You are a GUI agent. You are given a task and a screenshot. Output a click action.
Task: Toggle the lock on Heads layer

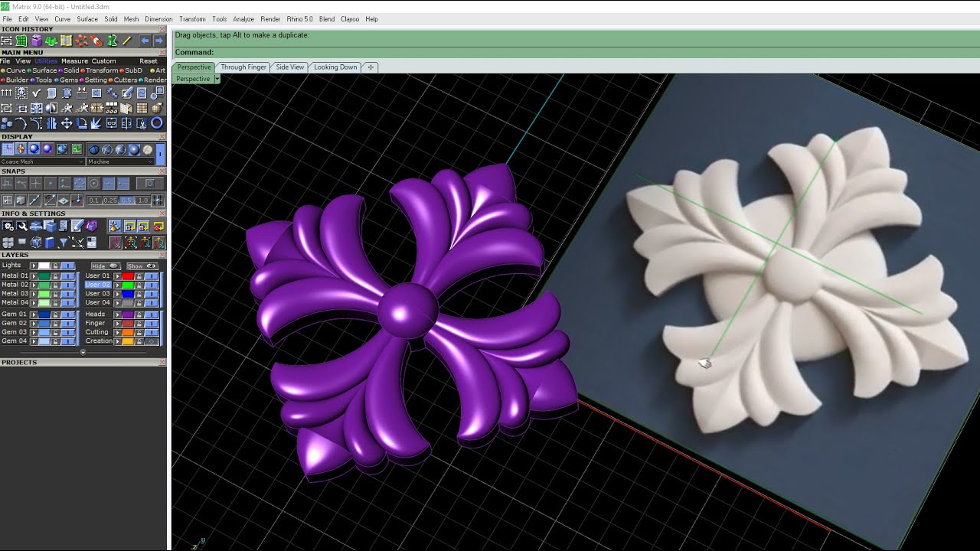click(x=139, y=315)
